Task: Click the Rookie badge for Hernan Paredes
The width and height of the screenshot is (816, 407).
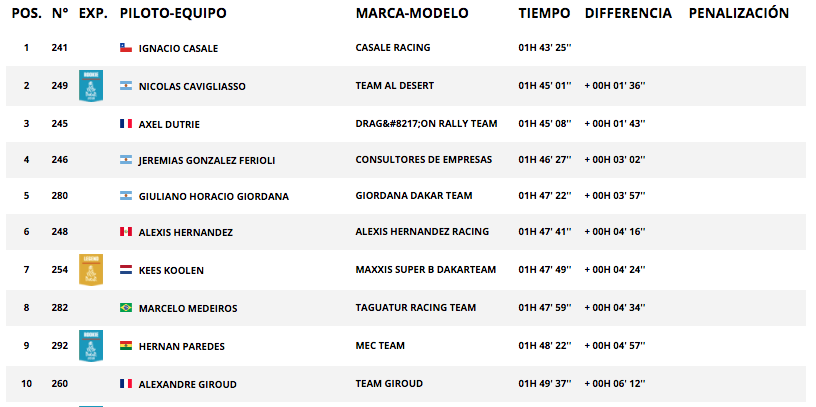Action: click(x=91, y=346)
